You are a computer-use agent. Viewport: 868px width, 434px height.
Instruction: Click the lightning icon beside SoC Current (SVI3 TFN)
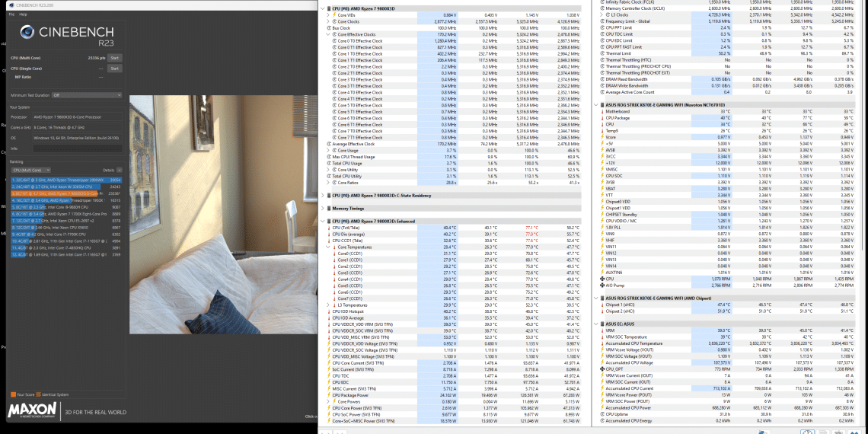[x=329, y=369]
